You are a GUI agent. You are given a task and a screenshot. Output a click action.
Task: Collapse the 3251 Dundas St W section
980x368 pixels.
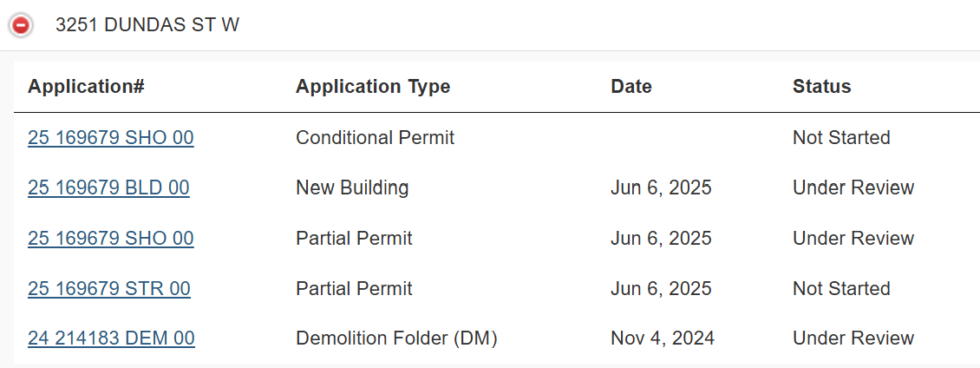click(20, 25)
